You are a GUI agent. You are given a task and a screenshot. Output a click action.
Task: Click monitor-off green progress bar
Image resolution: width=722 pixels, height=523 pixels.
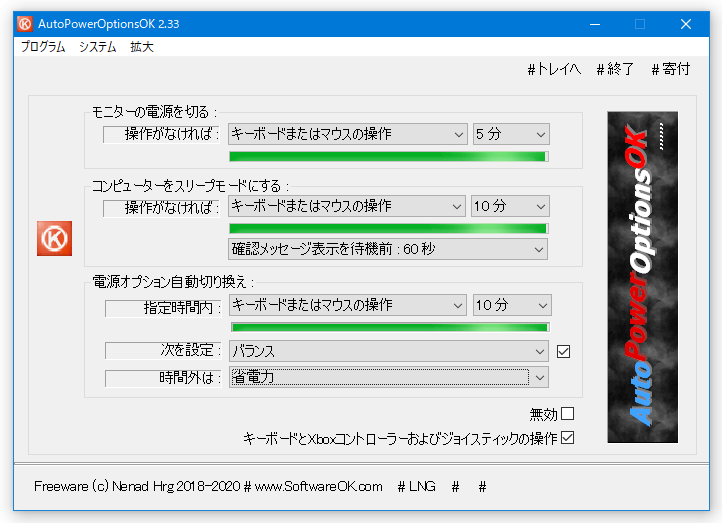tap(389, 157)
